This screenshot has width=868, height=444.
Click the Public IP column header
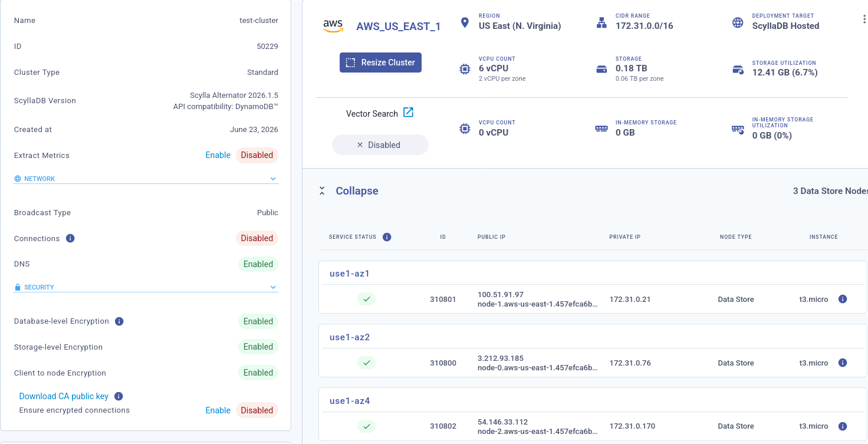[x=491, y=237]
